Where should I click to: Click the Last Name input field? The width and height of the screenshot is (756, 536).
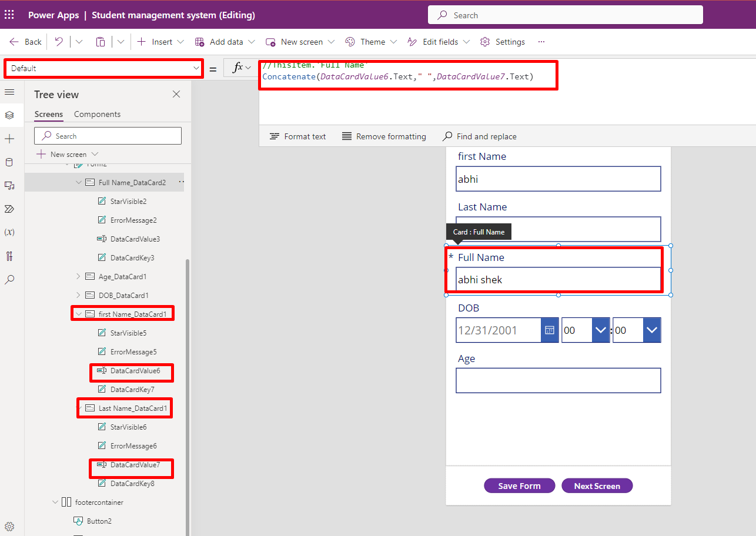(558, 229)
